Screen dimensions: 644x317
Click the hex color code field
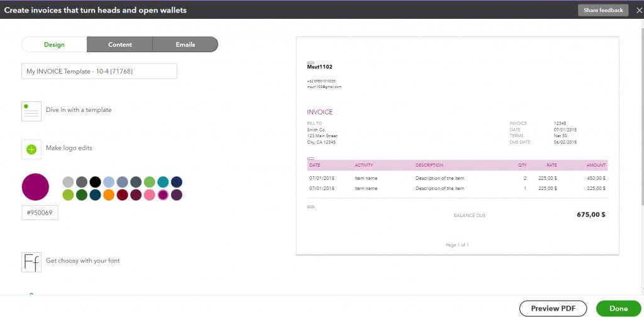[x=40, y=213]
